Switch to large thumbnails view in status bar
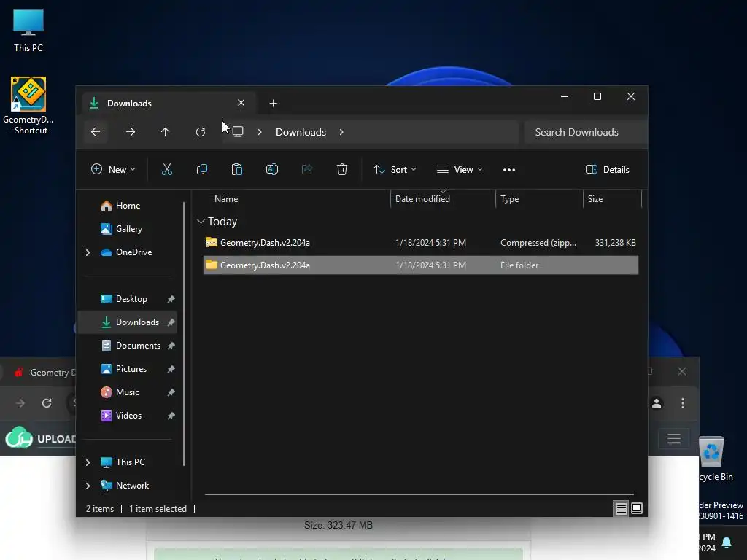 pyautogui.click(x=637, y=508)
